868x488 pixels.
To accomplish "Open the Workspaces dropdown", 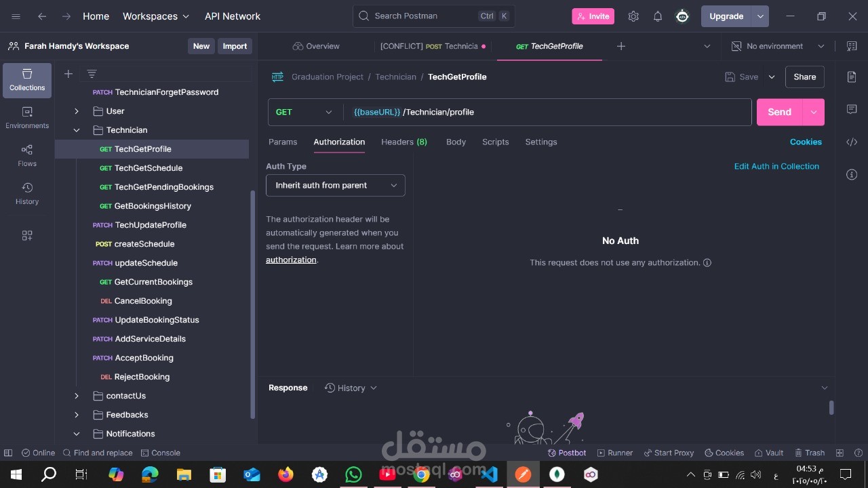I will [x=156, y=16].
